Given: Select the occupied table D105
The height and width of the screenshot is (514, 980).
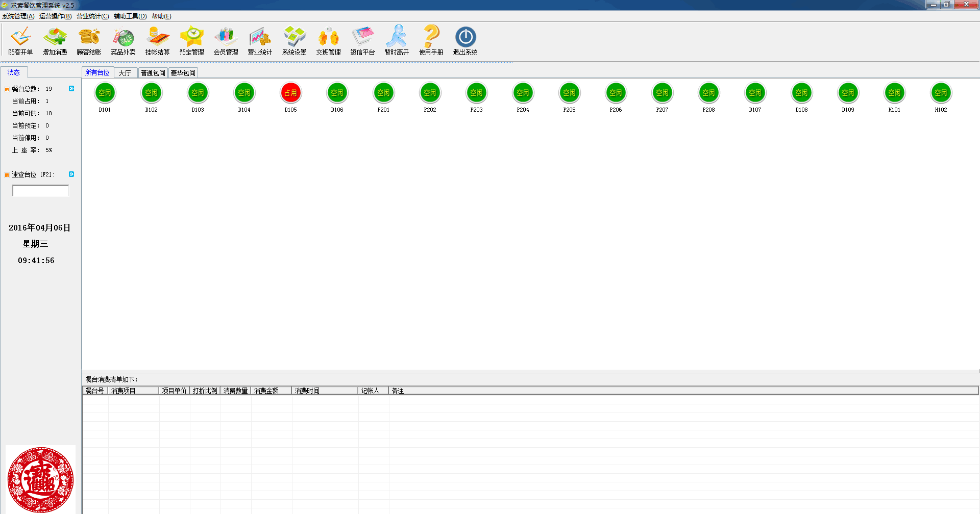Looking at the screenshot, I should point(290,93).
